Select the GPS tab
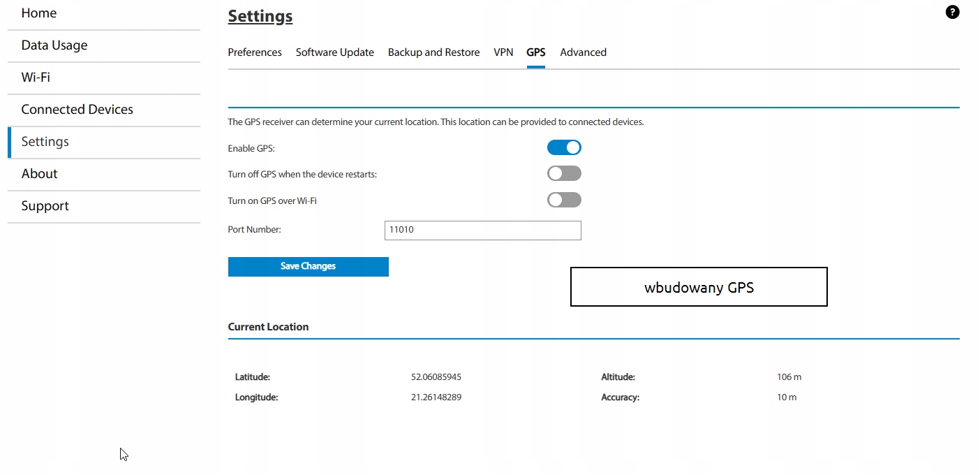Image resolution: width=980 pixels, height=475 pixels. point(535,52)
